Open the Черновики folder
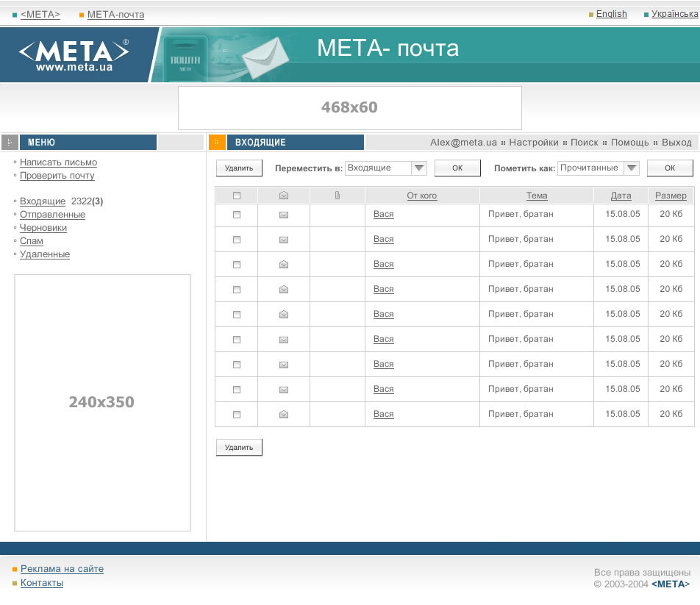The image size is (700, 605). tap(43, 228)
